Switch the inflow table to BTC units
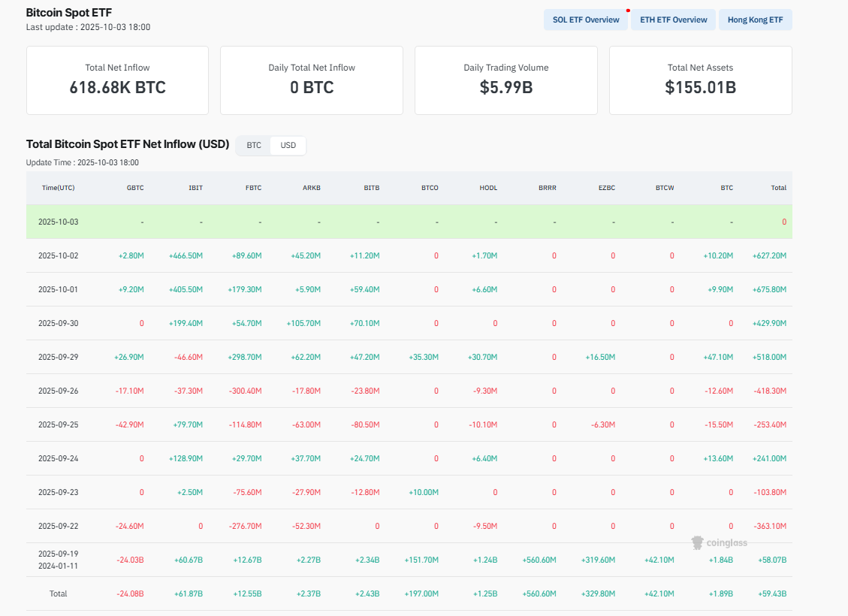Image resolution: width=848 pixels, height=616 pixels. tap(253, 145)
